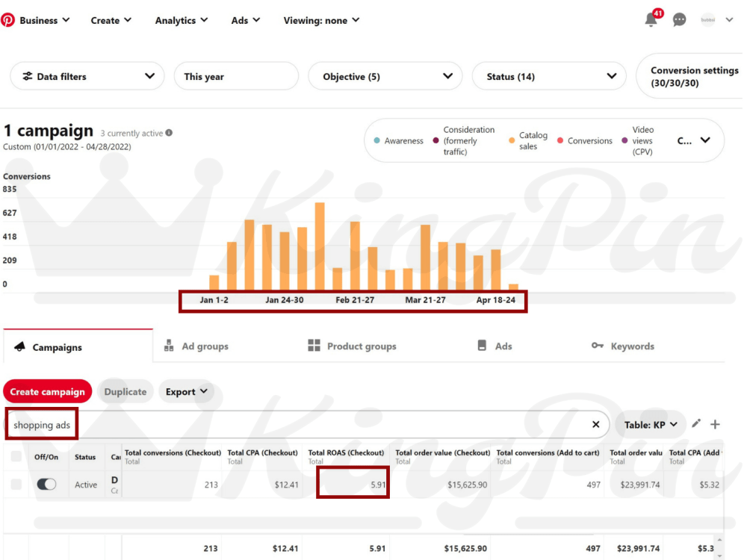Viewport: 747px width, 560px height.
Task: Open the Analytics menu
Action: (181, 20)
